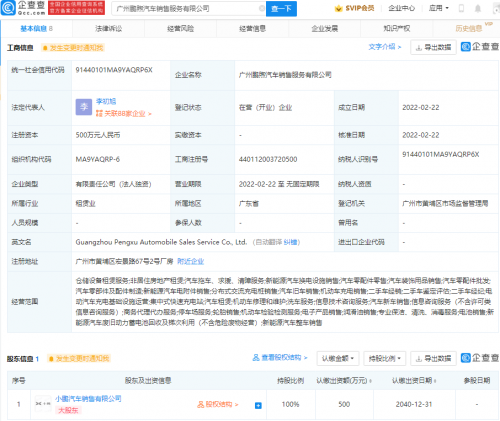Open the legal representative's name link
The image size is (500, 421).
(106, 101)
